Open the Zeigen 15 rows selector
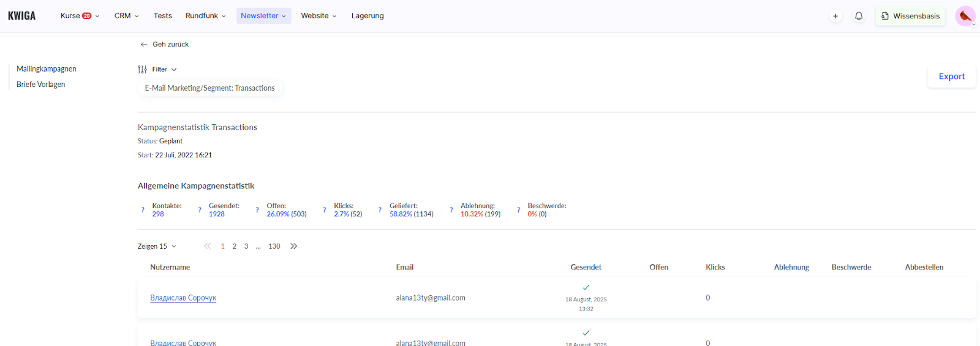Viewport: 980px width, 346px height. tap(157, 246)
